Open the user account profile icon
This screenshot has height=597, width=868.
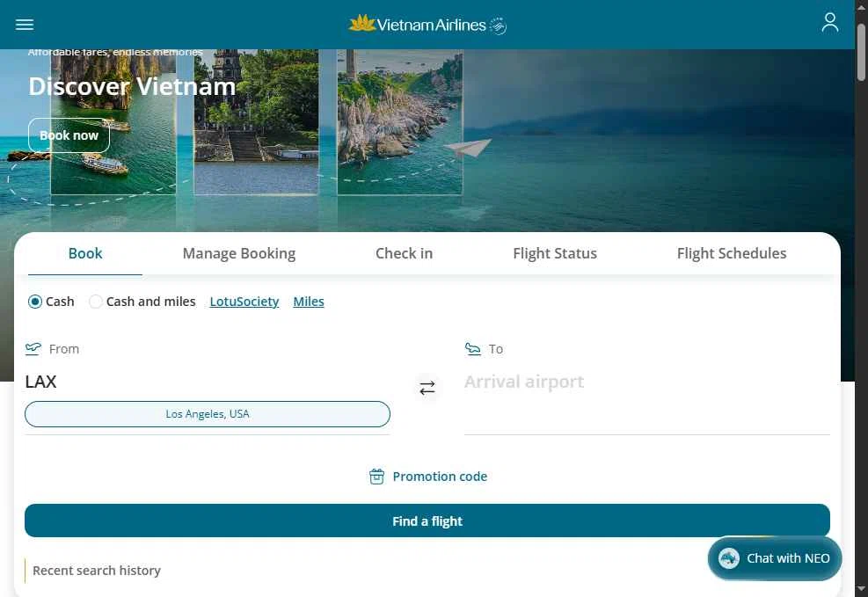(x=830, y=23)
